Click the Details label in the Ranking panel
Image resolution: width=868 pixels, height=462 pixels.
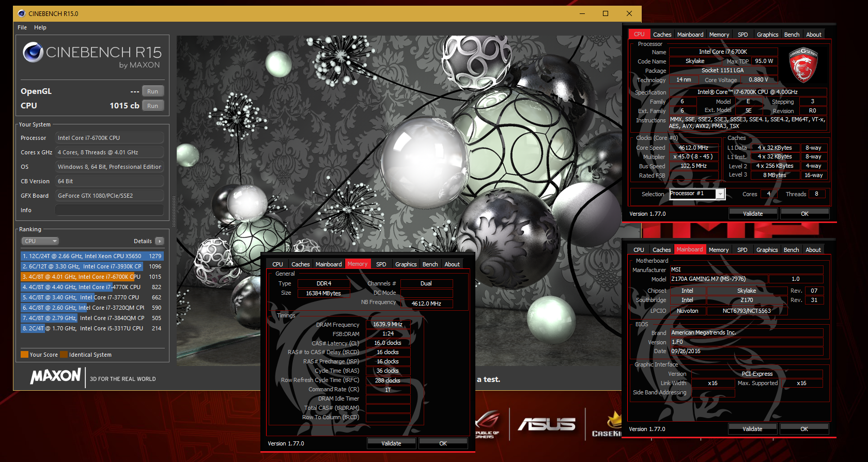tap(143, 241)
